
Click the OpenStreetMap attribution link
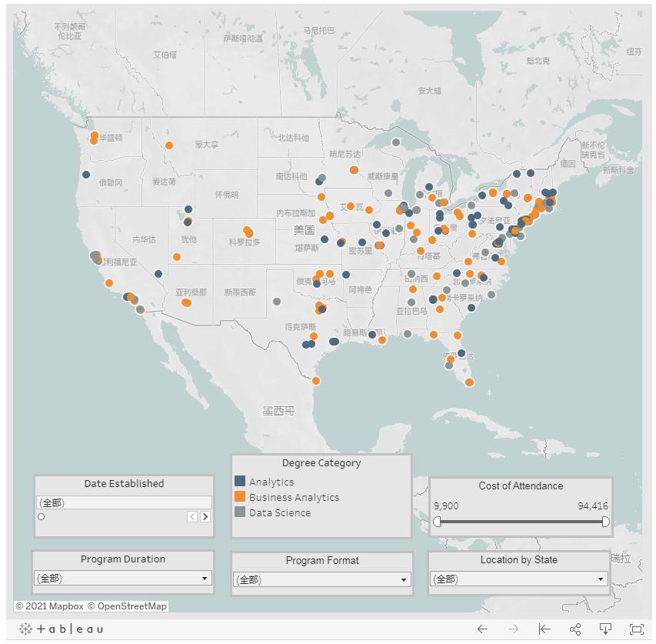tap(127, 606)
